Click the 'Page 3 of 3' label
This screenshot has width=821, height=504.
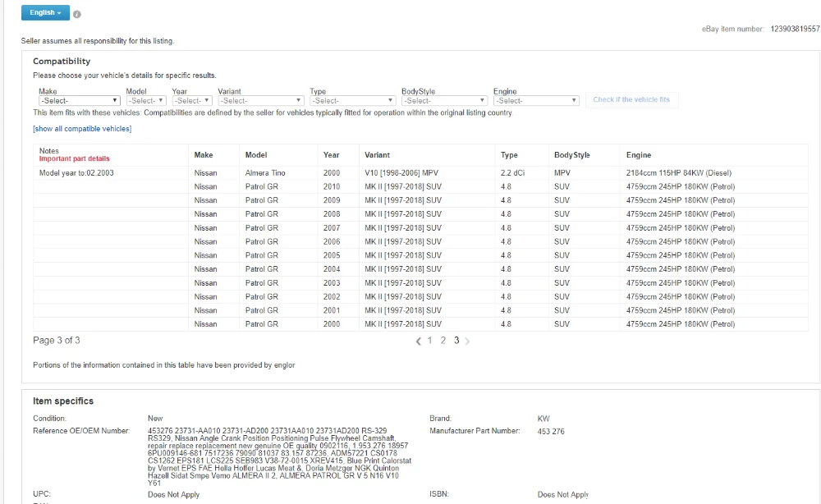(57, 341)
